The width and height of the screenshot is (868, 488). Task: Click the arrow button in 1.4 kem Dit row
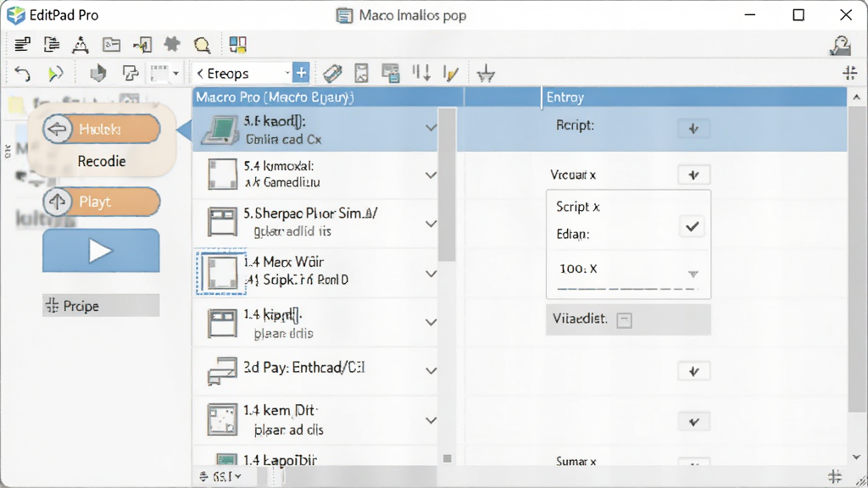[x=693, y=422]
